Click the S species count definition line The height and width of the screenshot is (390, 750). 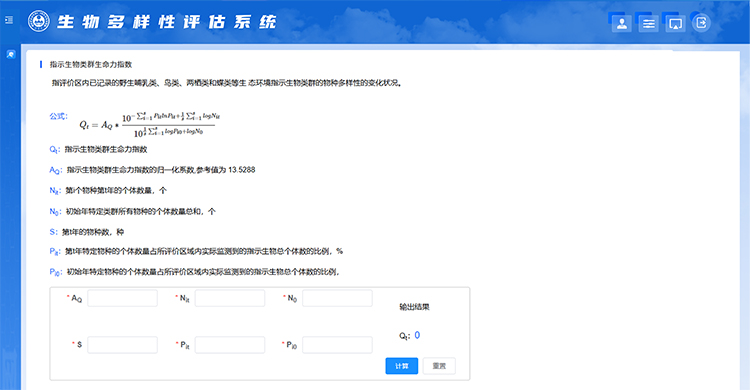point(87,232)
